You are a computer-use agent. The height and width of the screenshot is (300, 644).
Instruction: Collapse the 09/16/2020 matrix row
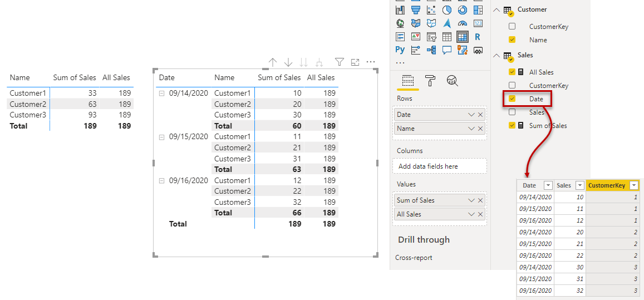(x=161, y=180)
